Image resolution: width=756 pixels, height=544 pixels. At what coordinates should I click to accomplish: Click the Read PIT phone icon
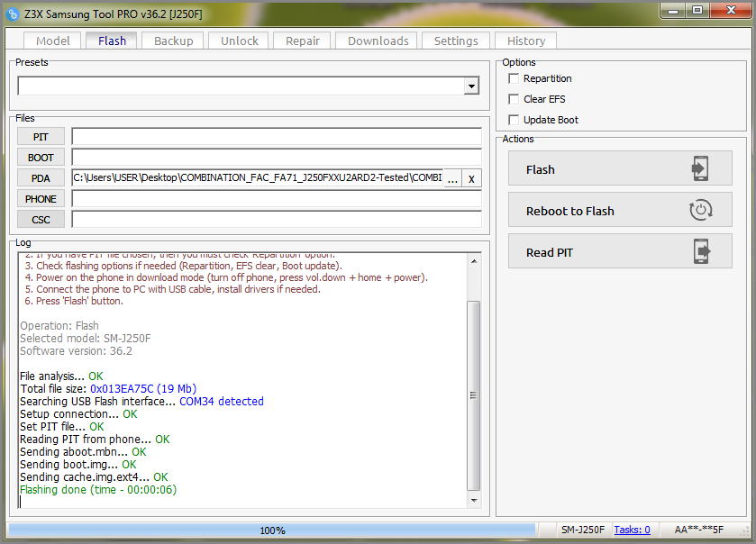[702, 251]
